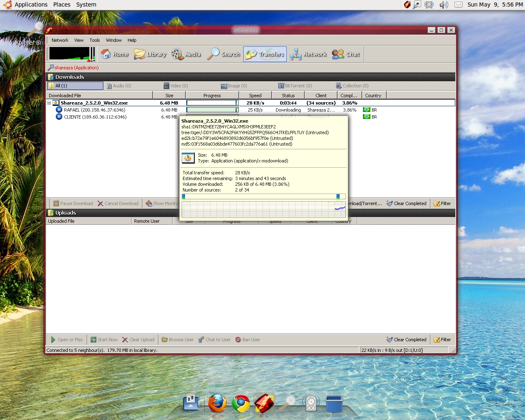Sort downloads by Speed column header
Viewport: 525px width, 420px height.
(x=255, y=96)
